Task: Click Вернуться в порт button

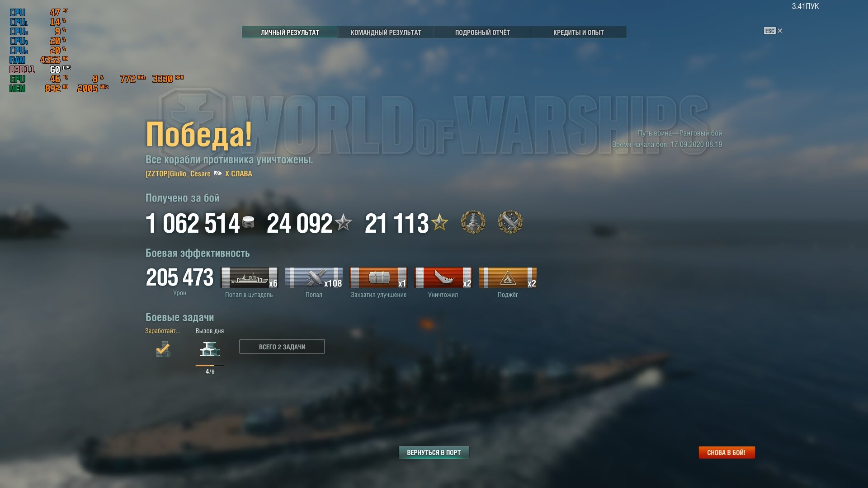Action: click(x=434, y=452)
